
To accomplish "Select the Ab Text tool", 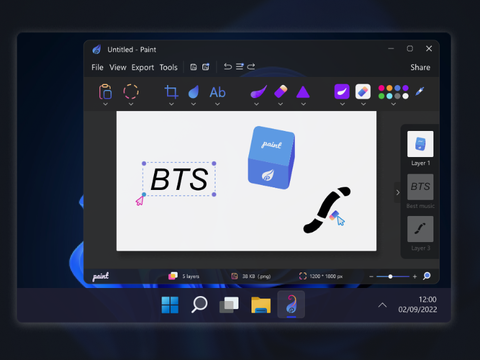I will 217,92.
